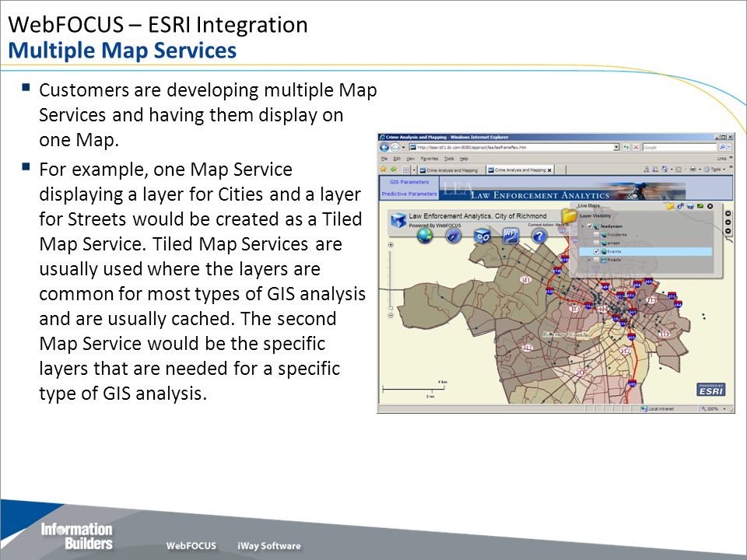Click the Predictive Parameters link
The width and height of the screenshot is (747, 560).
409,194
